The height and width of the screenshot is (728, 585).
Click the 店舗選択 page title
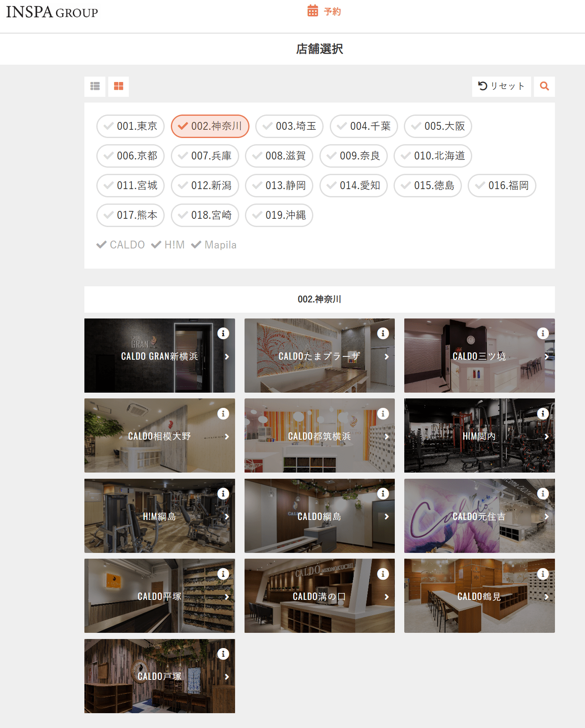[319, 49]
